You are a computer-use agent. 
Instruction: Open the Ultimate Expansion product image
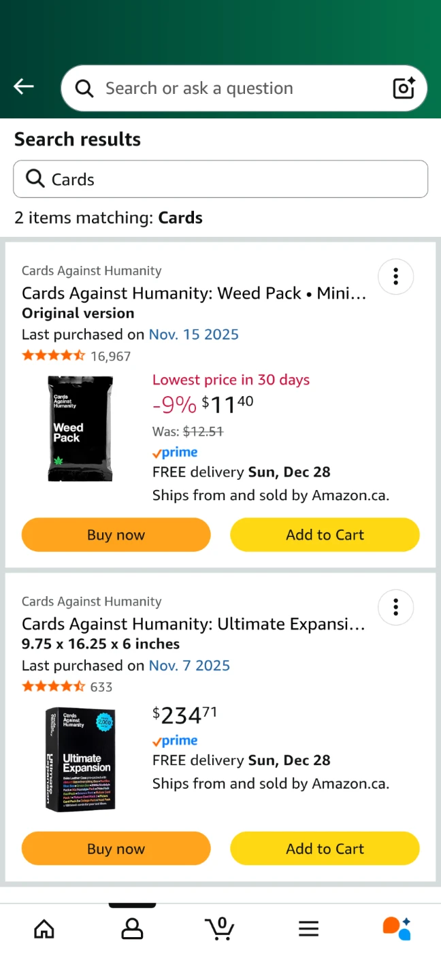click(80, 759)
